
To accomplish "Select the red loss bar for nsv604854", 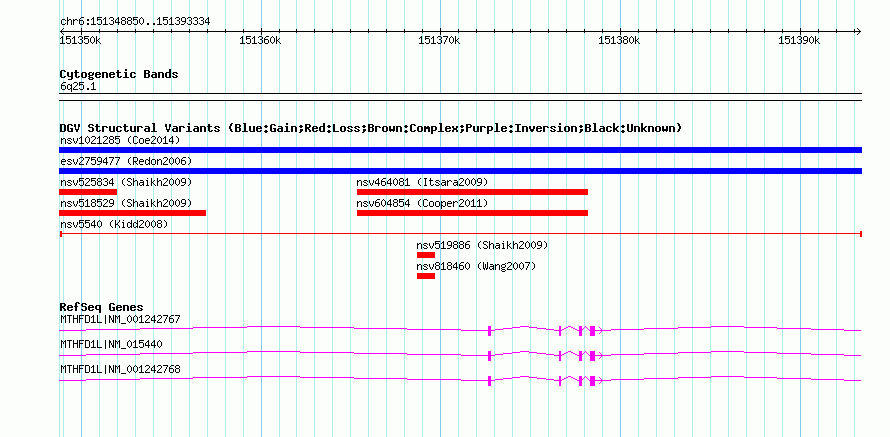I will [x=472, y=213].
